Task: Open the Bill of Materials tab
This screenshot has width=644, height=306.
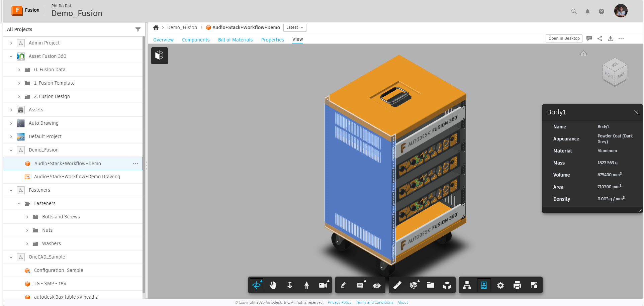Action: coord(236,40)
